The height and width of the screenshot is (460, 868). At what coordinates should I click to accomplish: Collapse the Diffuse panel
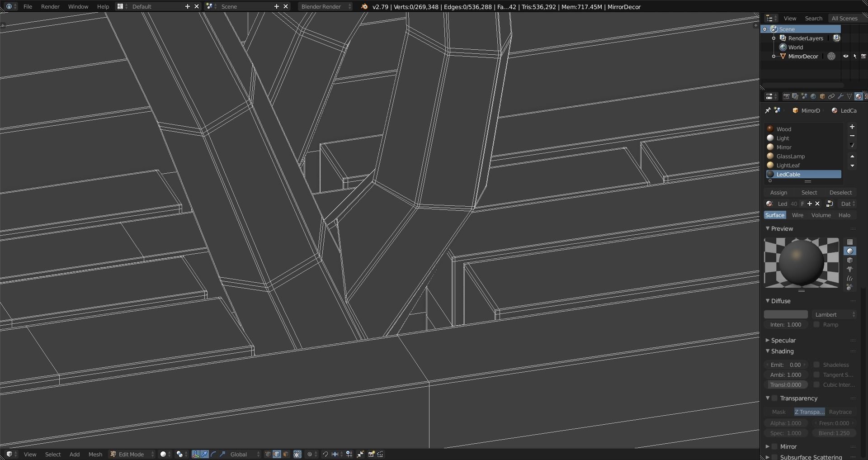(x=768, y=301)
